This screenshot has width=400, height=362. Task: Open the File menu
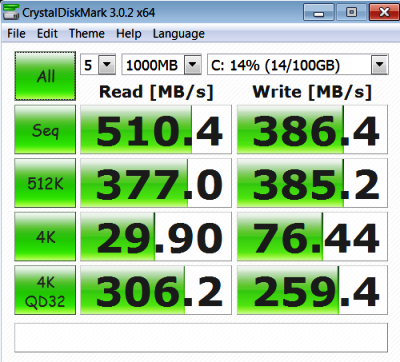pos(16,34)
